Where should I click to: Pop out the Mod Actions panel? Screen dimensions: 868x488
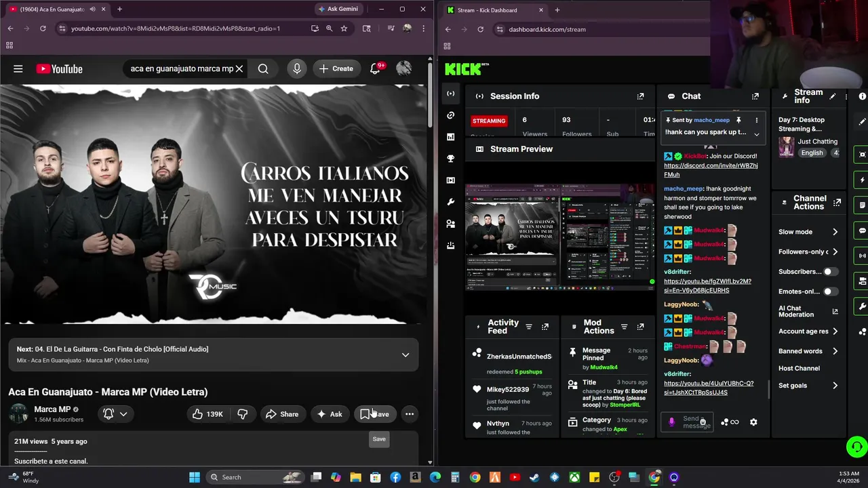click(640, 327)
